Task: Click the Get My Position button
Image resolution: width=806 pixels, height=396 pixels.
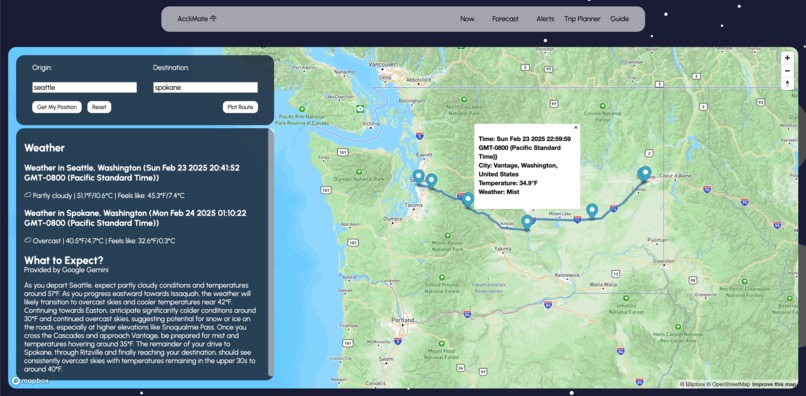Action: pos(57,107)
